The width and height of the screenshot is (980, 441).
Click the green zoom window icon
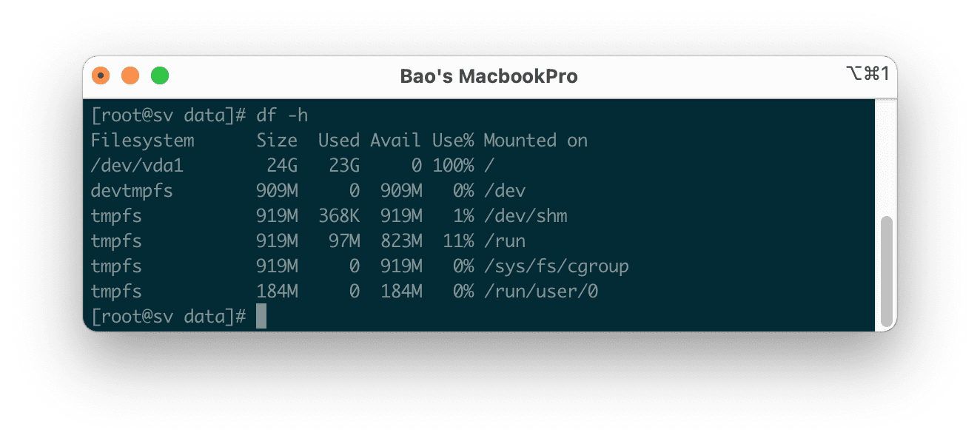(x=159, y=75)
